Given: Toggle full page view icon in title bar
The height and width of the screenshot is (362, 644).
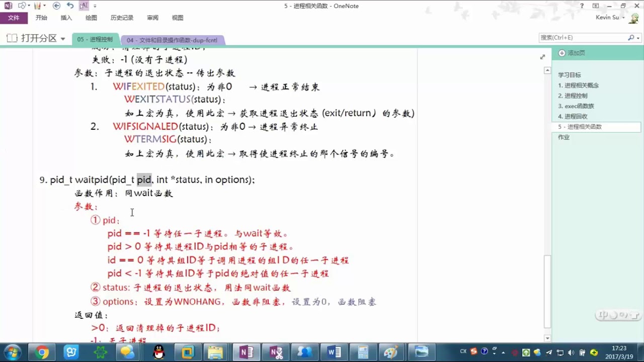Looking at the screenshot, I should pyautogui.click(x=596, y=6).
